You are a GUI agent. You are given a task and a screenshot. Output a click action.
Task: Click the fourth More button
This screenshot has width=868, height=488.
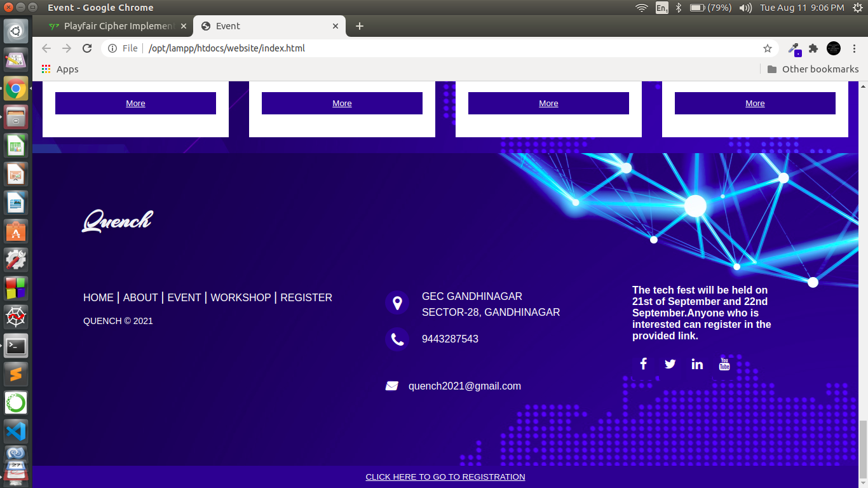[x=755, y=103]
